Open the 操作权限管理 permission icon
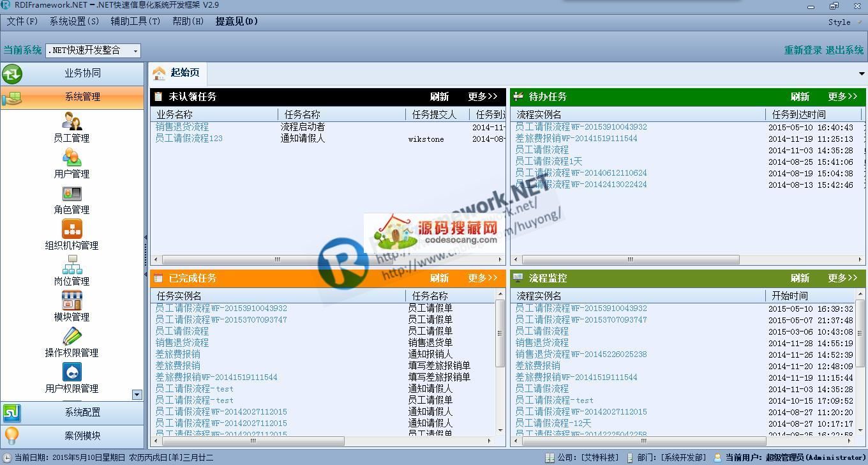This screenshot has height=465, width=868. pos(71,336)
